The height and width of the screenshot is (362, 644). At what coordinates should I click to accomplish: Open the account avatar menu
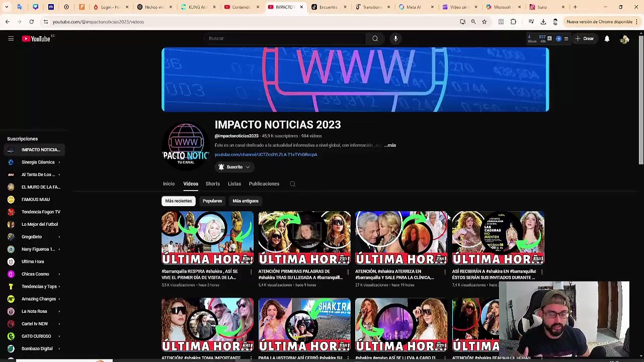tap(624, 39)
